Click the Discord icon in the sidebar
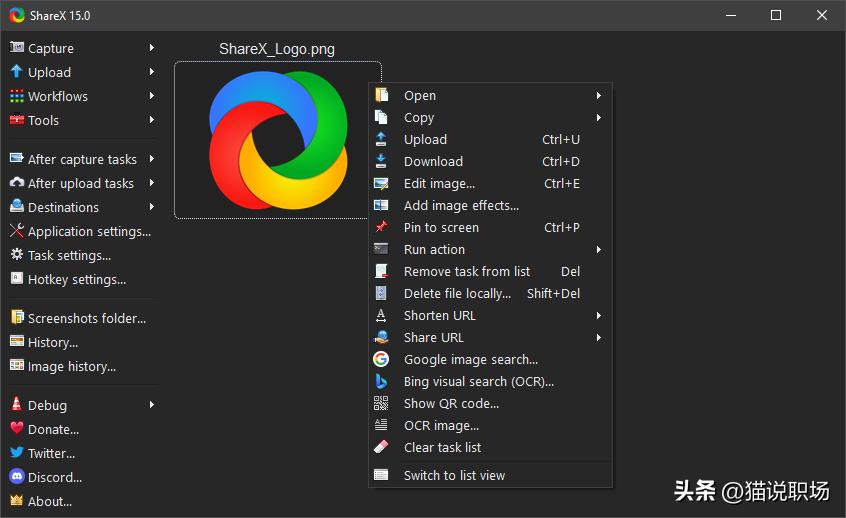This screenshot has height=518, width=846. coord(17,477)
